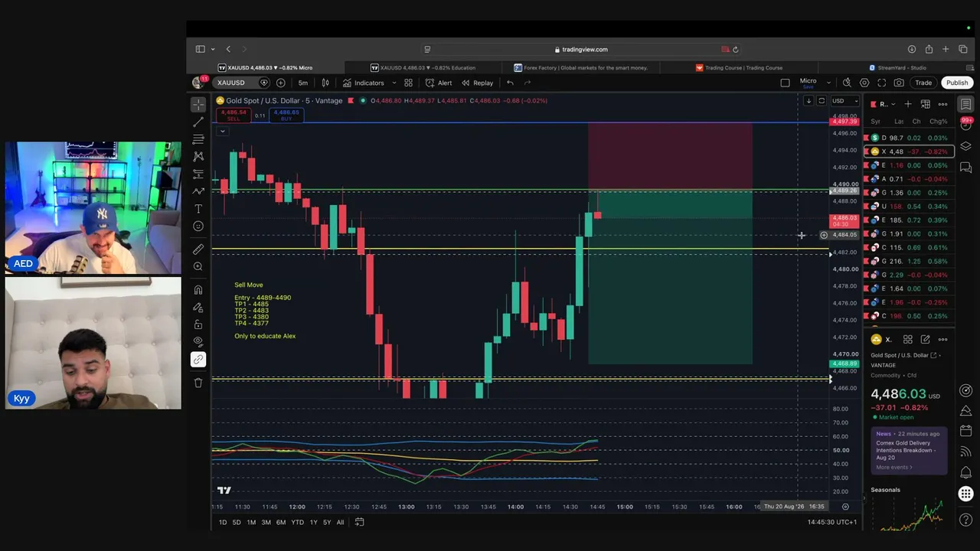This screenshot has height=551, width=980.
Task: Select the ruler measure tool
Action: [x=198, y=249]
